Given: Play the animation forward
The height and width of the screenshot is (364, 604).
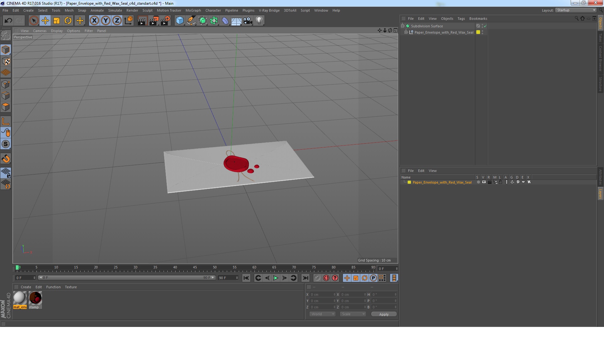Looking at the screenshot, I should click(x=276, y=278).
